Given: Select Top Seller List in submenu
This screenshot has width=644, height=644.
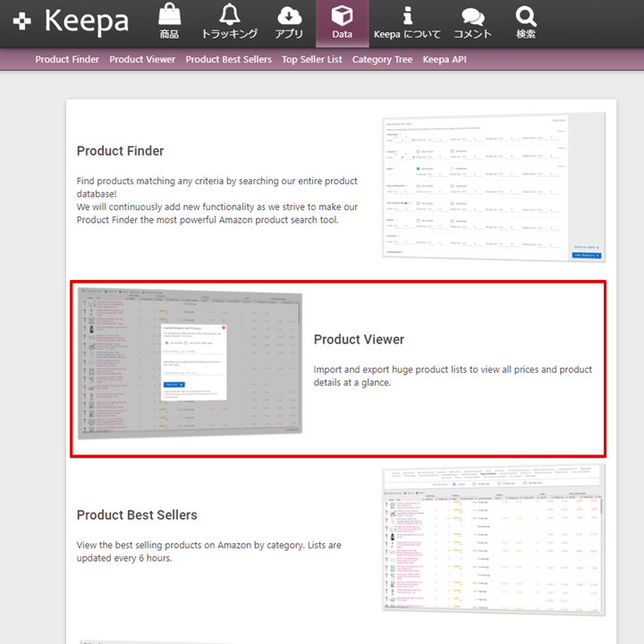Looking at the screenshot, I should click(311, 60).
